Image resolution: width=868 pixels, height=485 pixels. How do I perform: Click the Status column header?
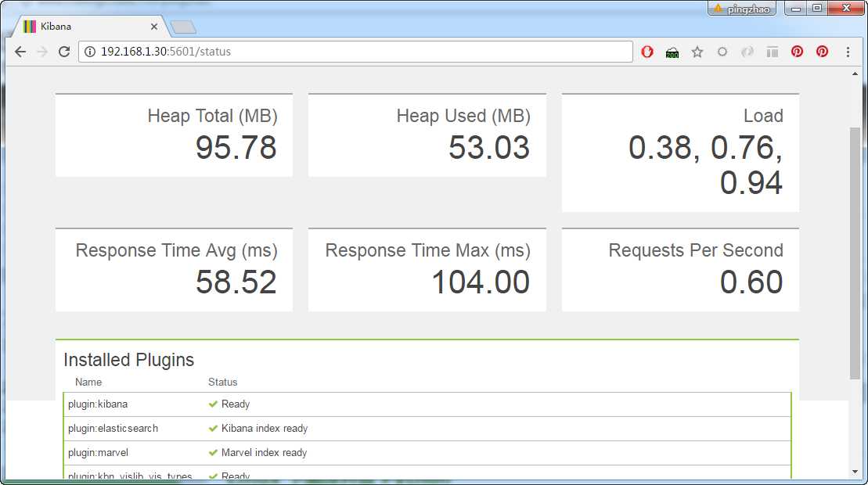[x=222, y=383]
